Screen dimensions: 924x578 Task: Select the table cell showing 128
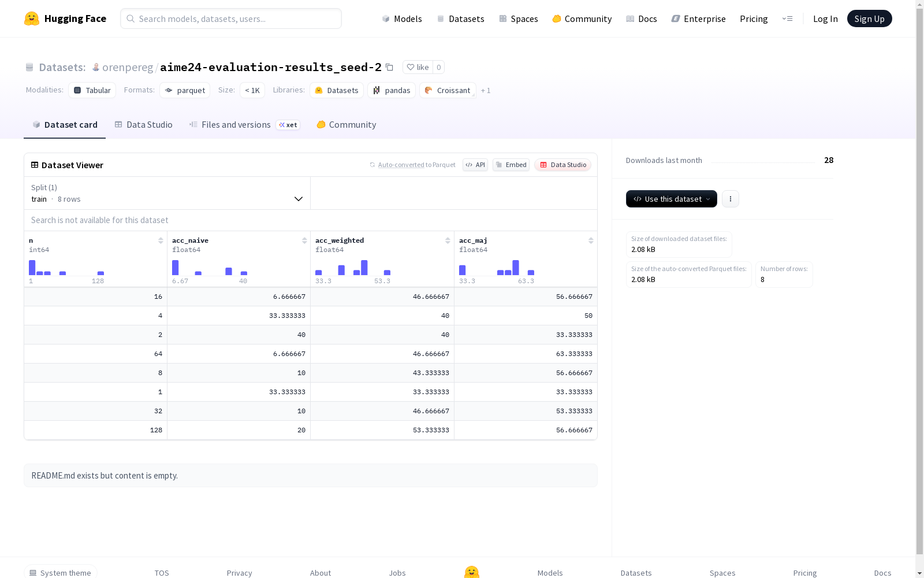pos(96,430)
